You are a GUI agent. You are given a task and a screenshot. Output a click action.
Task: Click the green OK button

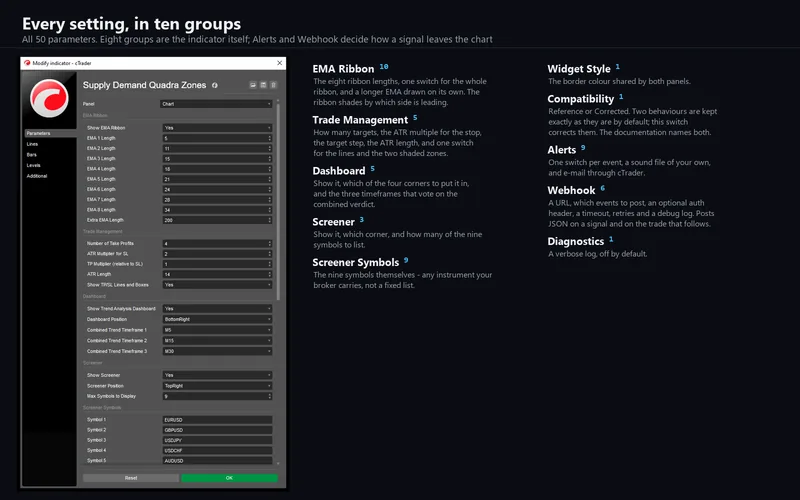click(x=229, y=478)
